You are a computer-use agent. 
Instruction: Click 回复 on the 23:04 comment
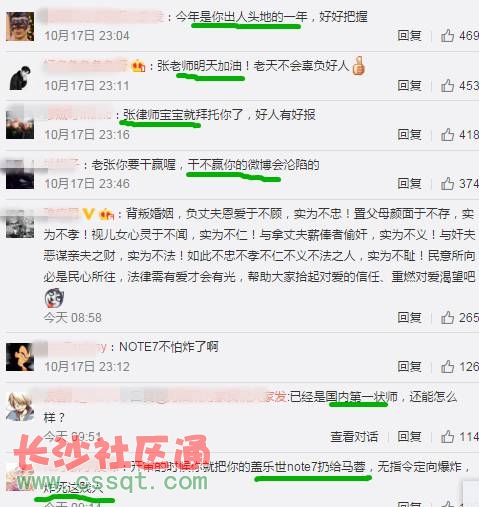[x=409, y=36]
